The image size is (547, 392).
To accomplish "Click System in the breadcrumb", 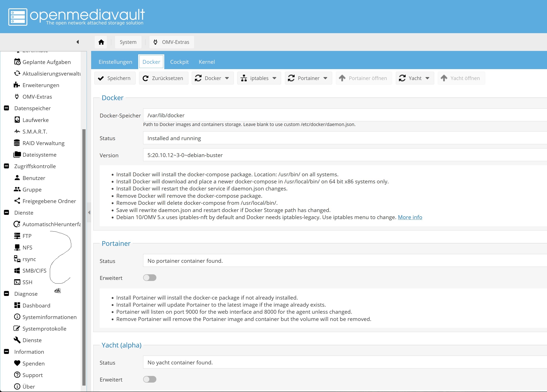I will (128, 42).
